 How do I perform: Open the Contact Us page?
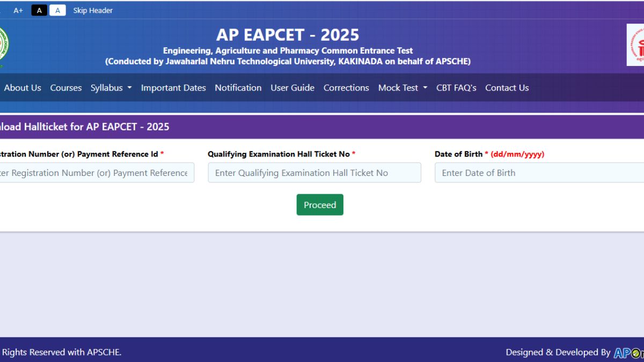pos(507,88)
